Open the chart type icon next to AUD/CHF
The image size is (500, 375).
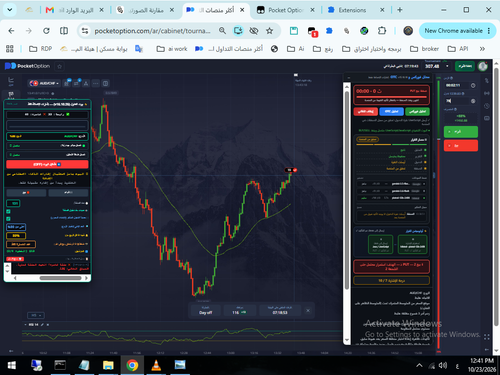[67, 83]
